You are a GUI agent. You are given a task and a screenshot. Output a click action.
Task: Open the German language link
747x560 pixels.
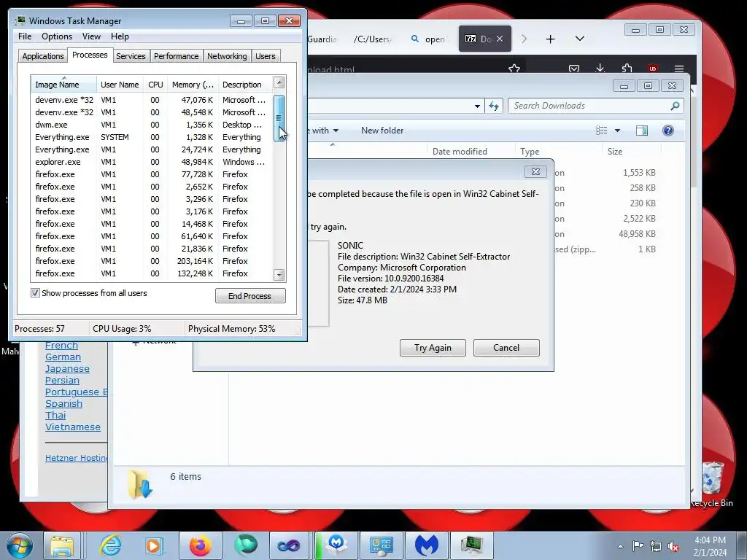pyautogui.click(x=63, y=357)
